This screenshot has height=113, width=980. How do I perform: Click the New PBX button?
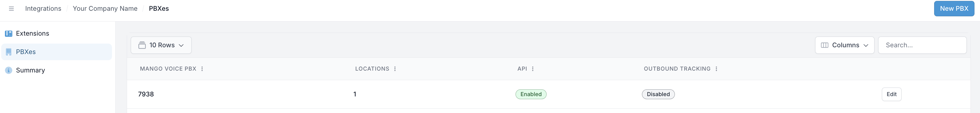tap(954, 8)
